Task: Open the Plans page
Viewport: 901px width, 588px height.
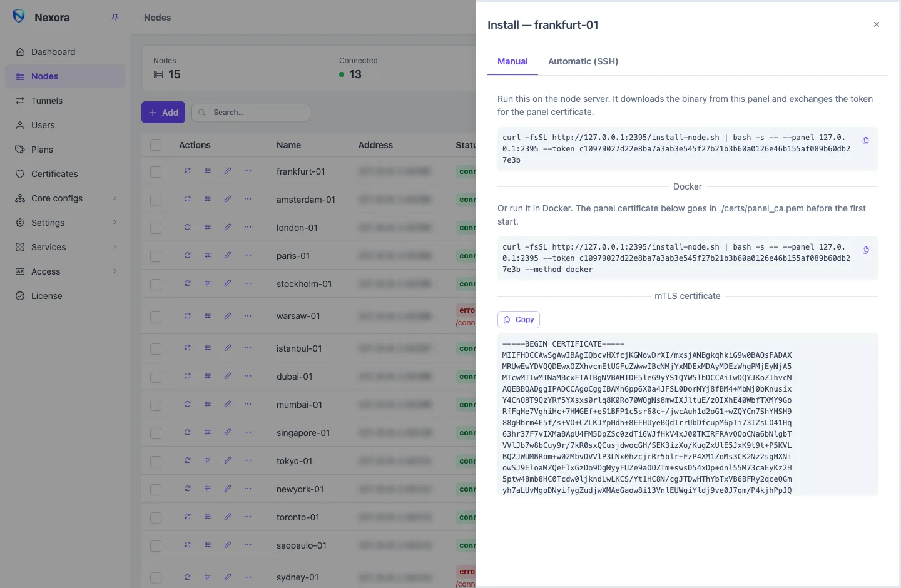Action: [x=65, y=150]
